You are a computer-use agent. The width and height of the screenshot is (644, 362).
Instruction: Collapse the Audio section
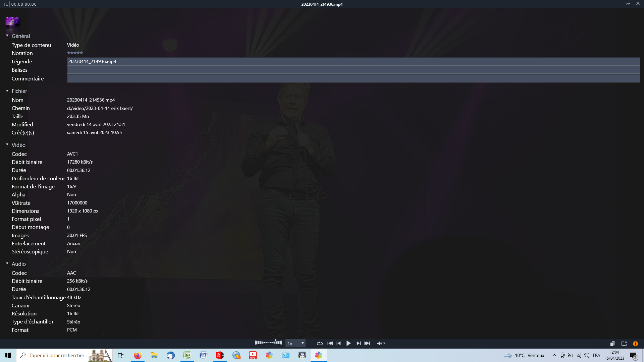click(x=7, y=263)
